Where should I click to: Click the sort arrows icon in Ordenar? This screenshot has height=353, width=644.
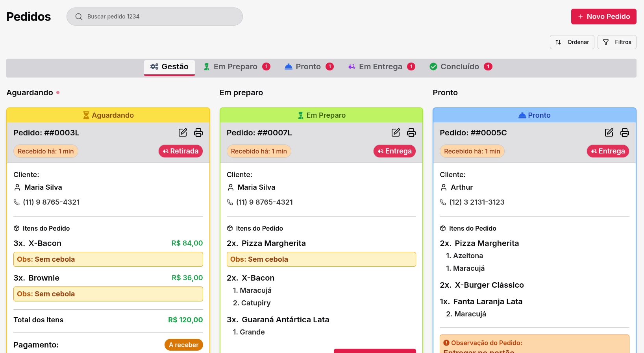[558, 42]
